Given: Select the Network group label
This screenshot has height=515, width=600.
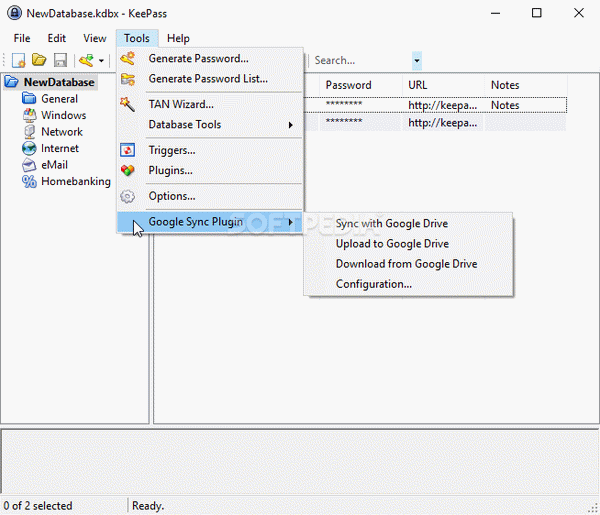Looking at the screenshot, I should pyautogui.click(x=62, y=132).
